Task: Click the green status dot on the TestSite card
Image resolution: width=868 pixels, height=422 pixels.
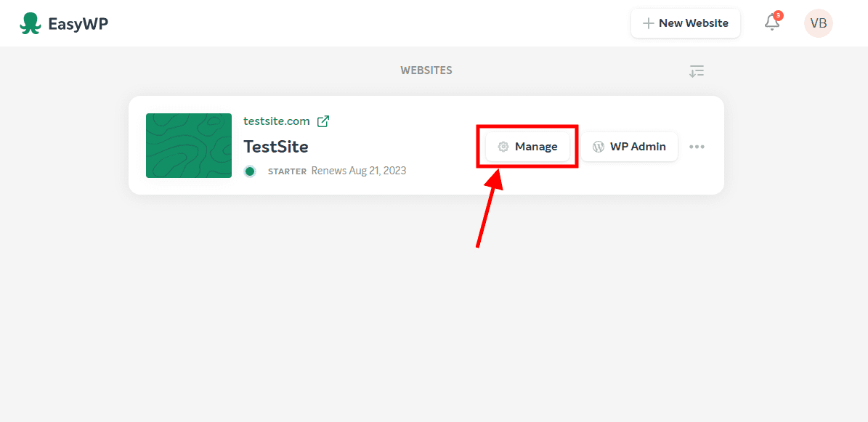Action: click(x=250, y=171)
